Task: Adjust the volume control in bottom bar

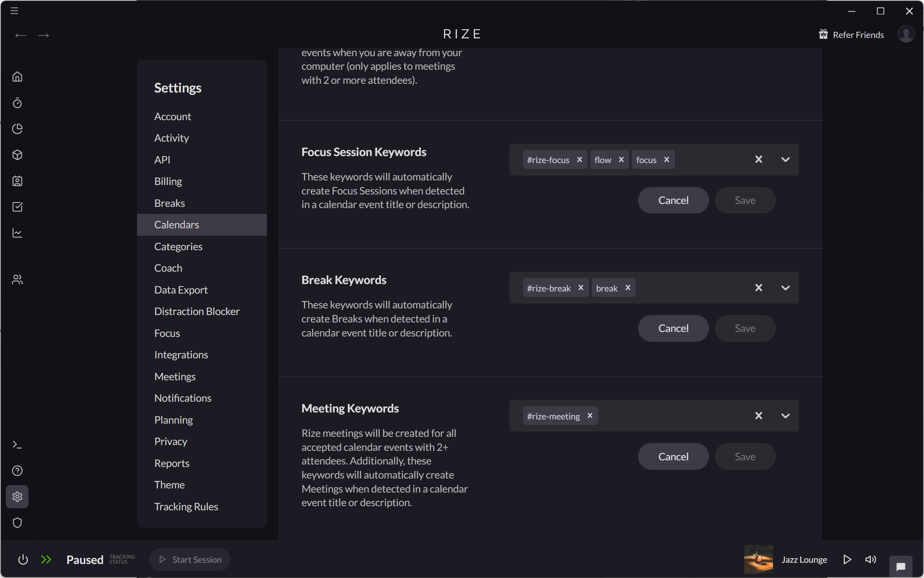Action: (x=870, y=559)
